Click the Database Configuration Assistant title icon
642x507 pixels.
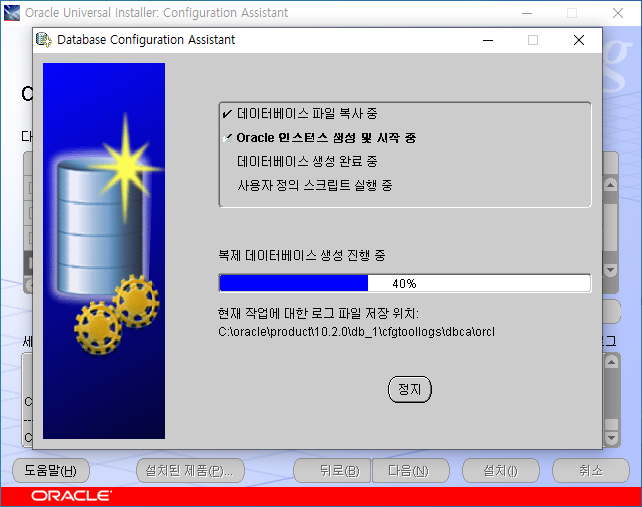(44, 40)
